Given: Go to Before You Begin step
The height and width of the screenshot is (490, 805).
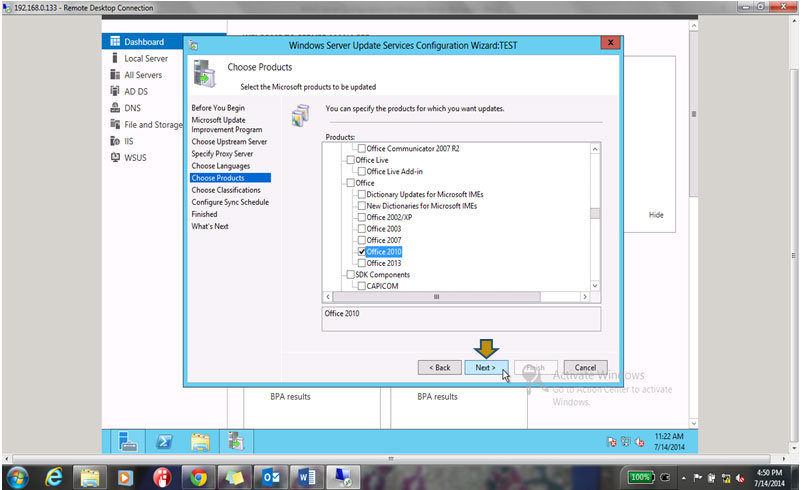Looking at the screenshot, I should (218, 108).
